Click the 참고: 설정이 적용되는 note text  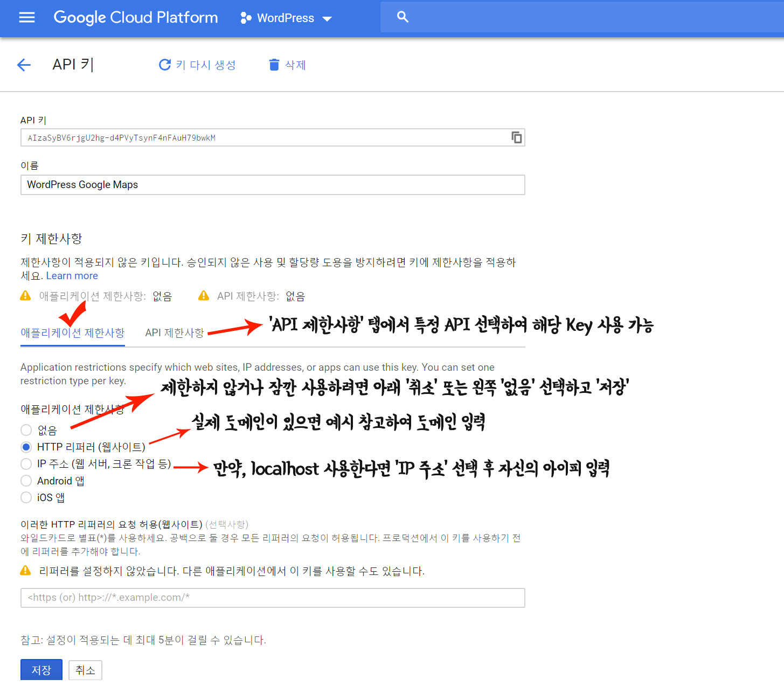point(143,640)
